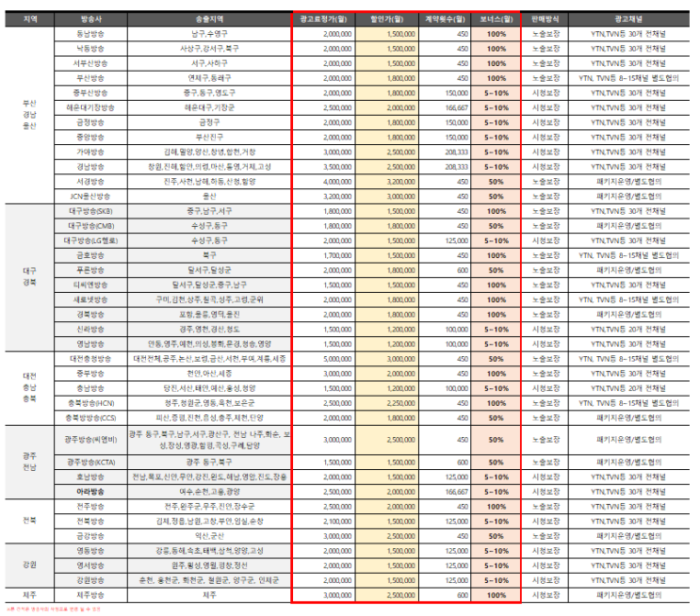
Task: Select the '호남방송' broadcaster cell
Action: pos(90,477)
